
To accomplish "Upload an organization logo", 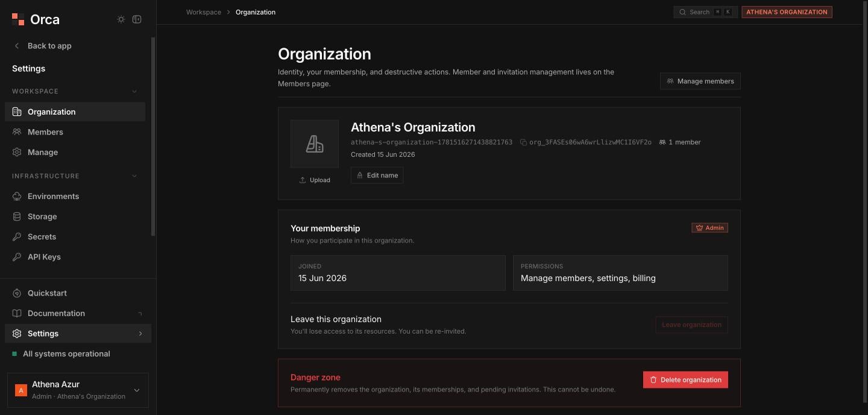I will click(315, 180).
